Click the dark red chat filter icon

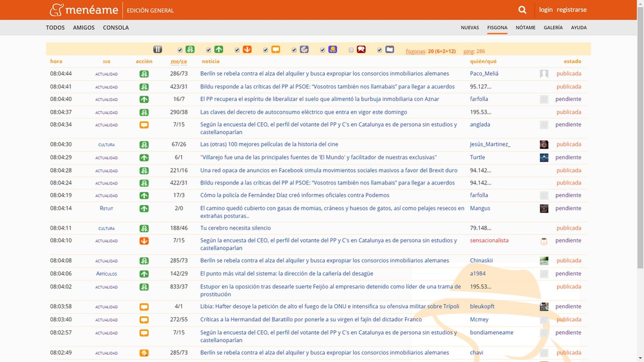pyautogui.click(x=361, y=49)
